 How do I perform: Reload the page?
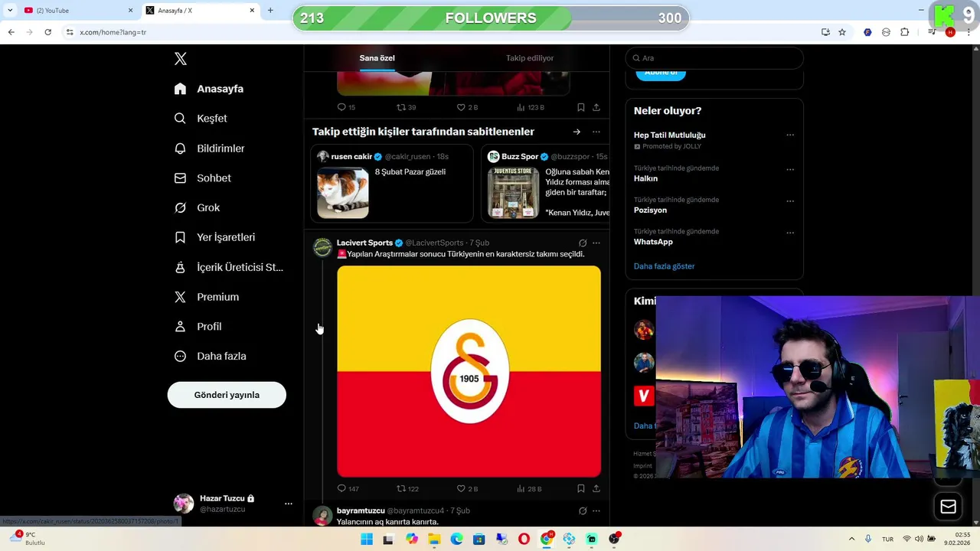pyautogui.click(x=47, y=32)
